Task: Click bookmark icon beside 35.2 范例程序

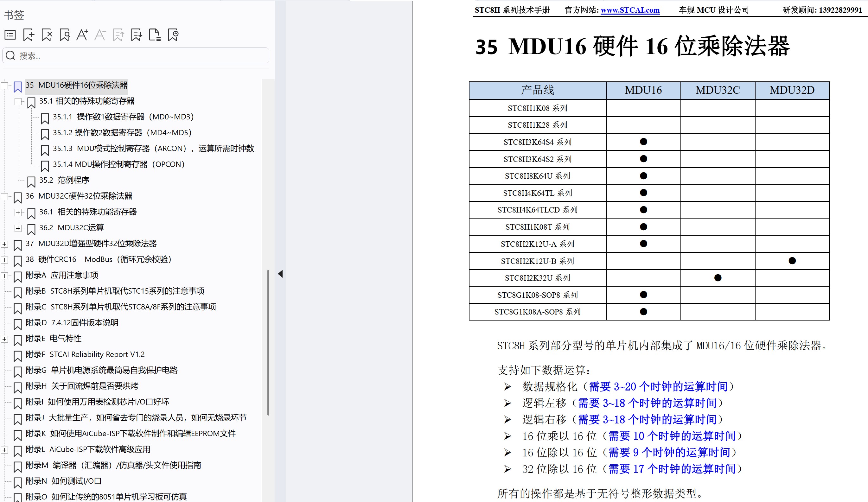Action: click(31, 182)
